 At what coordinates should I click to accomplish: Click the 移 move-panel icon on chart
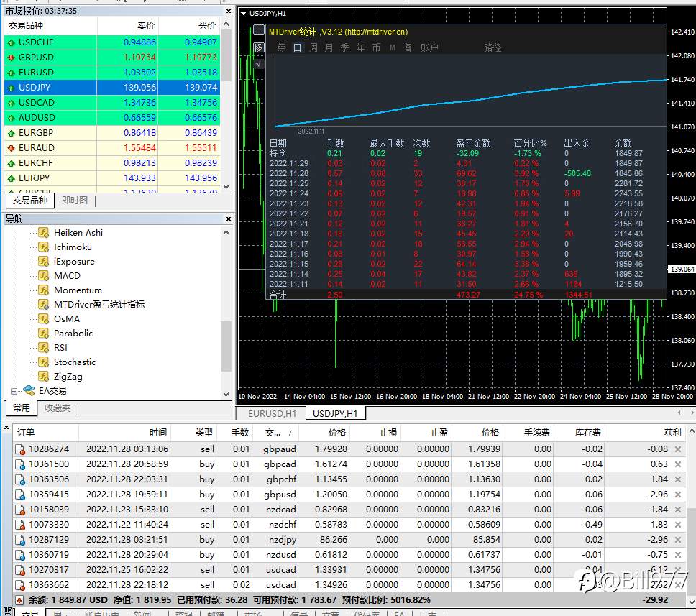[258, 47]
